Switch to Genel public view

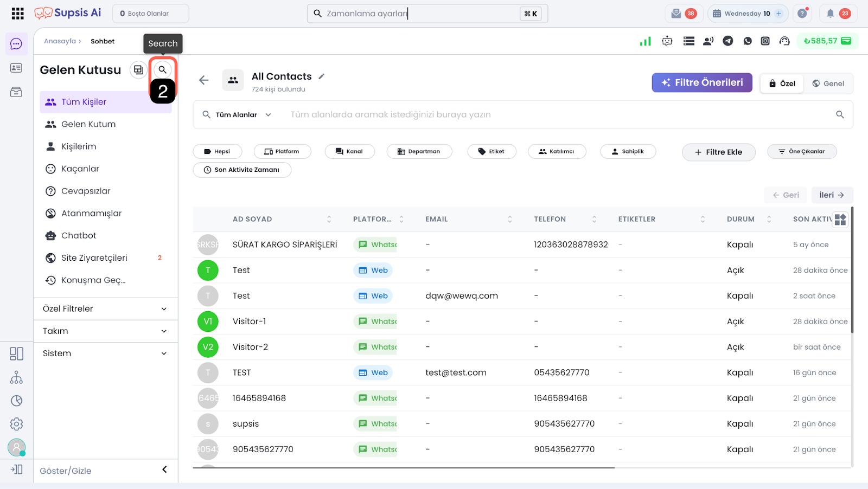point(828,83)
